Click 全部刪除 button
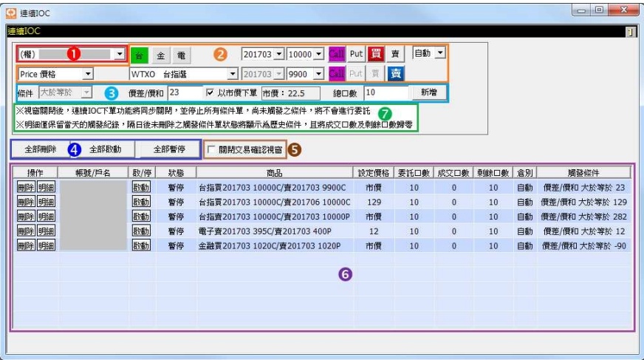 [x=40, y=149]
